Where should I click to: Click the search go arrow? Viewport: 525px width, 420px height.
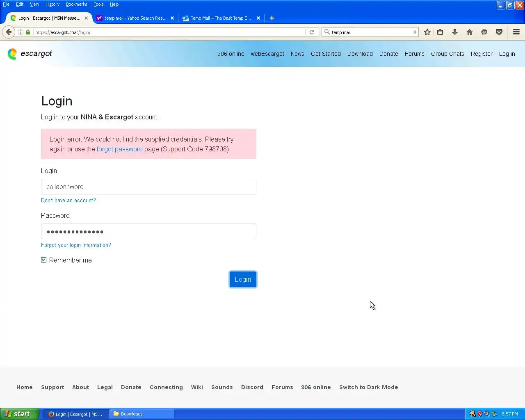pyautogui.click(x=415, y=32)
